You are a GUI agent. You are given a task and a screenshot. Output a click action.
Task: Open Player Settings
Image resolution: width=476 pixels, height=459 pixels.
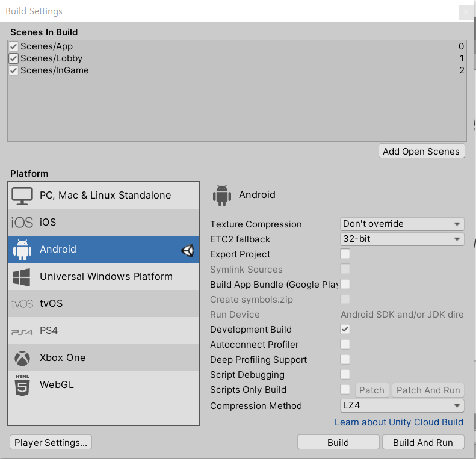click(51, 442)
